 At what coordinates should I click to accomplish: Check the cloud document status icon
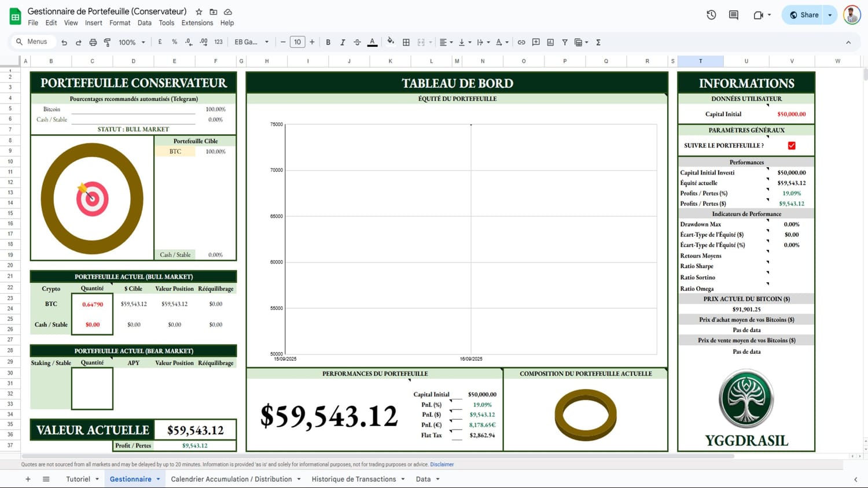228,12
